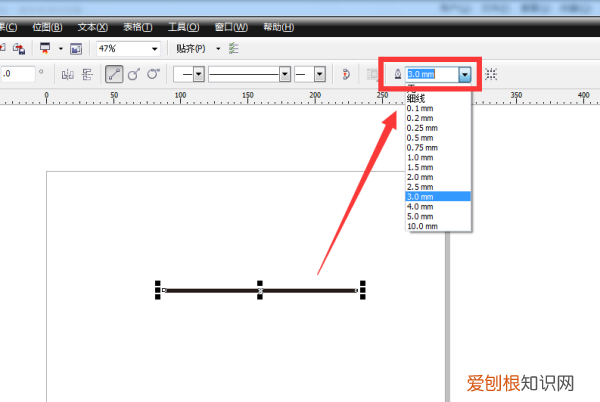Select the 2-point line tool icon
This screenshot has height=402, width=600.
114,74
